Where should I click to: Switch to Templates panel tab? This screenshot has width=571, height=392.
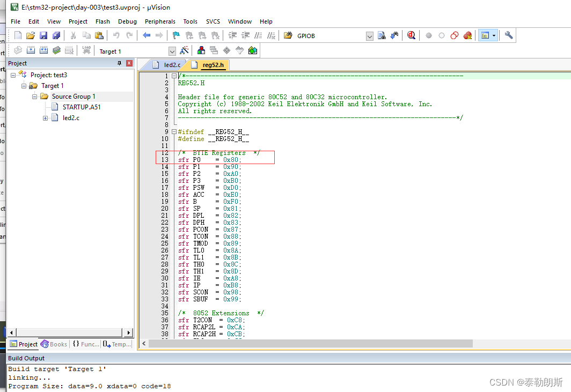(116, 344)
